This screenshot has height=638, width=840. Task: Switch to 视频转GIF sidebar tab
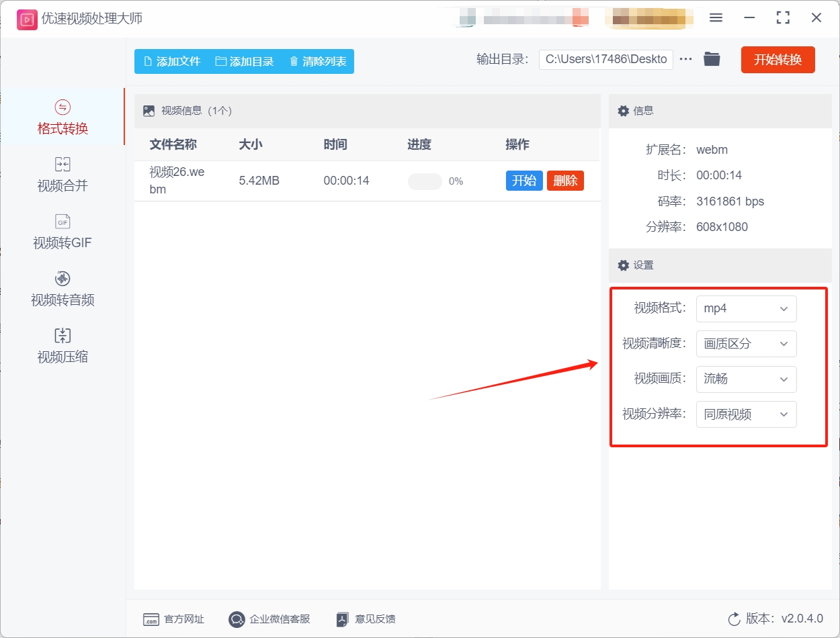62,232
